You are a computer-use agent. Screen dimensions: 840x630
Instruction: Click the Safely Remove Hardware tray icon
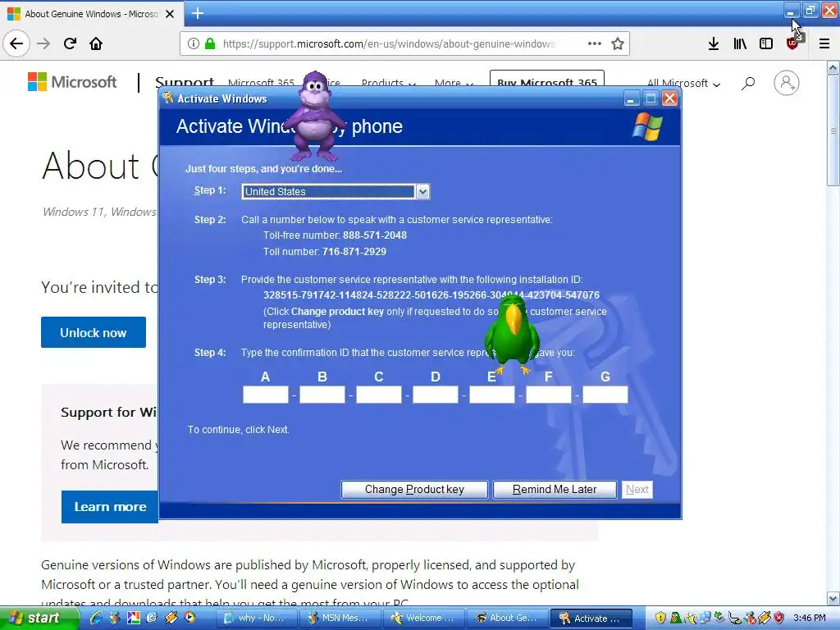click(719, 618)
